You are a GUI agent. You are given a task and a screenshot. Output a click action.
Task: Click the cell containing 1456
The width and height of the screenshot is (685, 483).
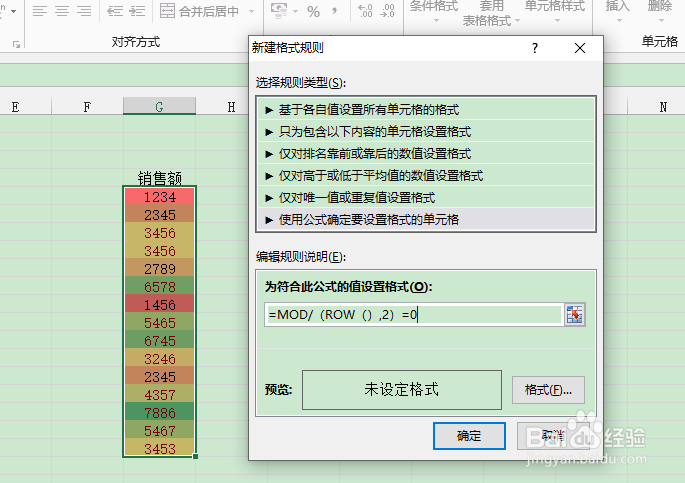tap(160, 304)
